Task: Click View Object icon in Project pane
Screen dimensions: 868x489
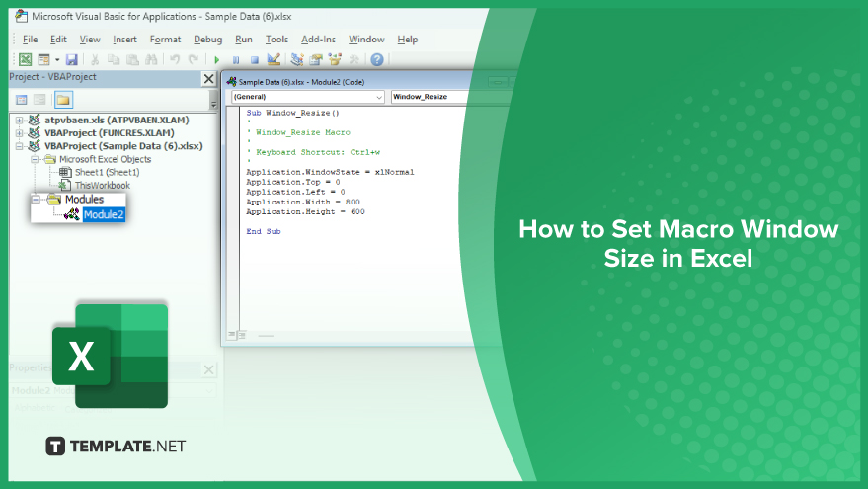Action: coord(39,100)
